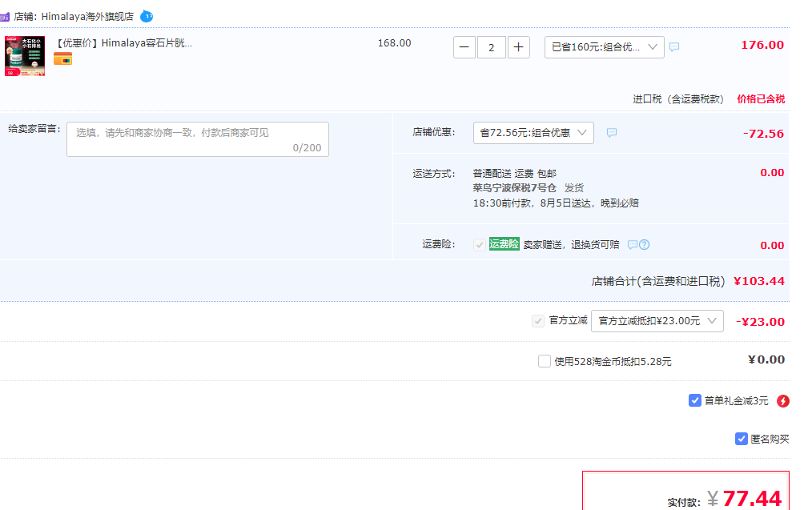The image size is (812, 510).
Task: Click the final payment amount 77.44
Action: pos(751,499)
